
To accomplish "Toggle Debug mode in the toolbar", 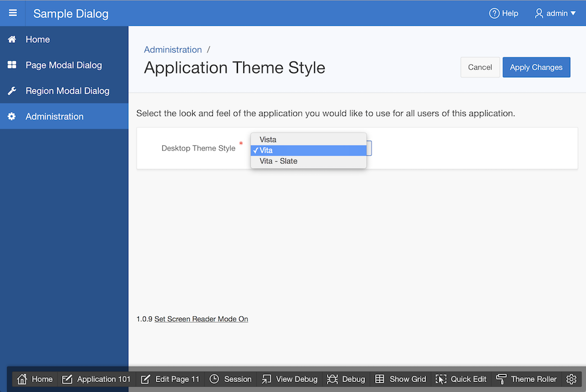I will click(x=346, y=379).
